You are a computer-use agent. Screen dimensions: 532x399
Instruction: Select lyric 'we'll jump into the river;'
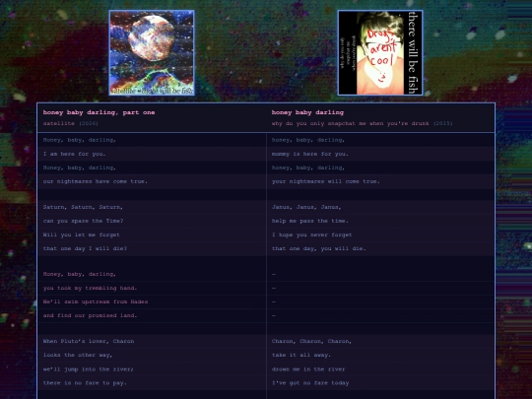click(x=89, y=369)
